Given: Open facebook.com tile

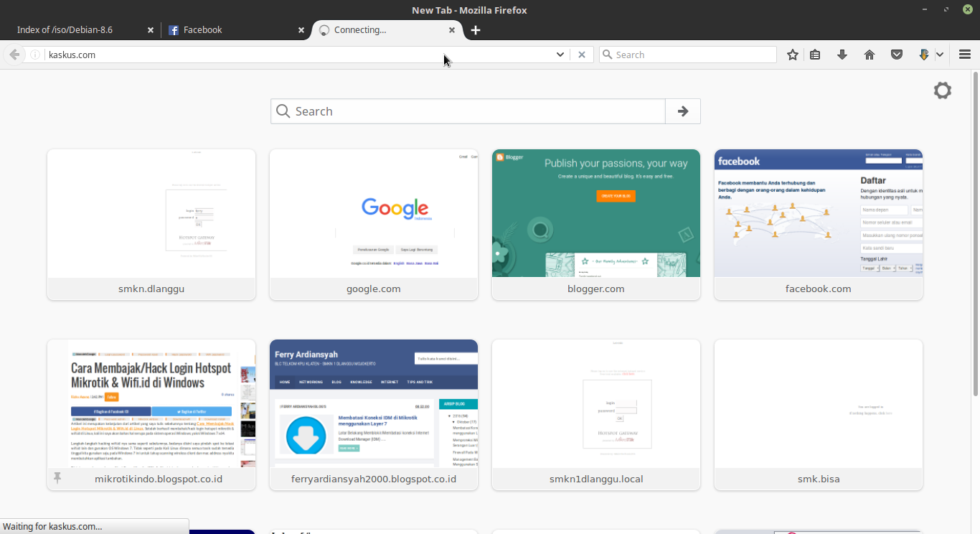Looking at the screenshot, I should tap(819, 225).
